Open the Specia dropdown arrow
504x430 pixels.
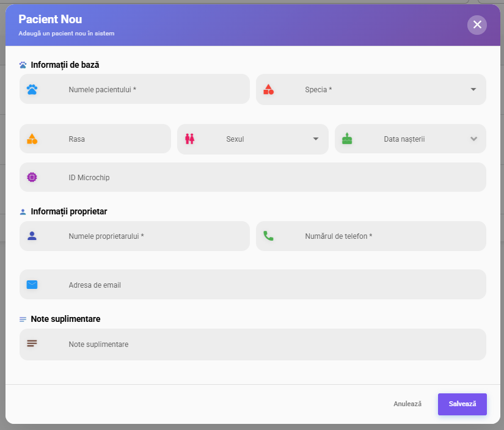tap(473, 89)
